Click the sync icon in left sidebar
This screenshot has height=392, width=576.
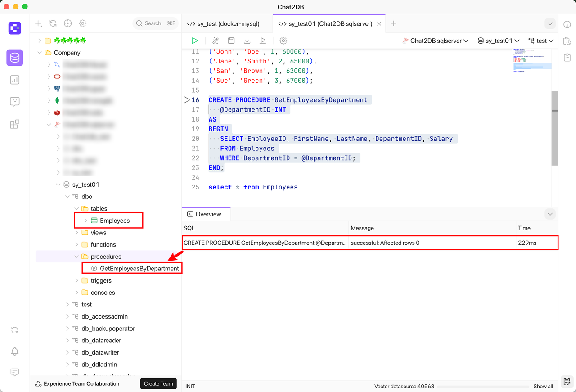pos(15,330)
